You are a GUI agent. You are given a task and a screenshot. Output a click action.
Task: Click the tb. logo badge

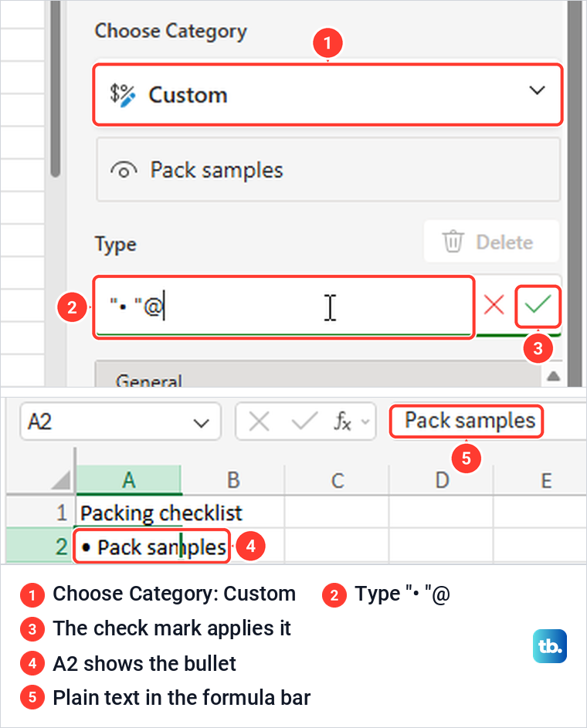(x=550, y=646)
